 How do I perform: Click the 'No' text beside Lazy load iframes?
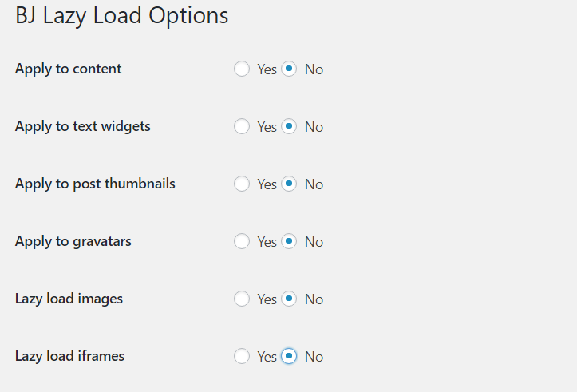[x=314, y=357]
